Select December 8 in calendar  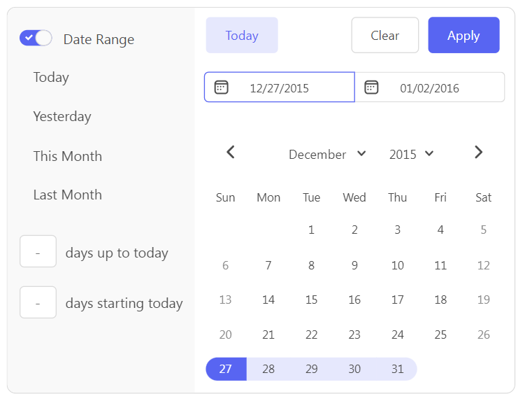pos(312,265)
